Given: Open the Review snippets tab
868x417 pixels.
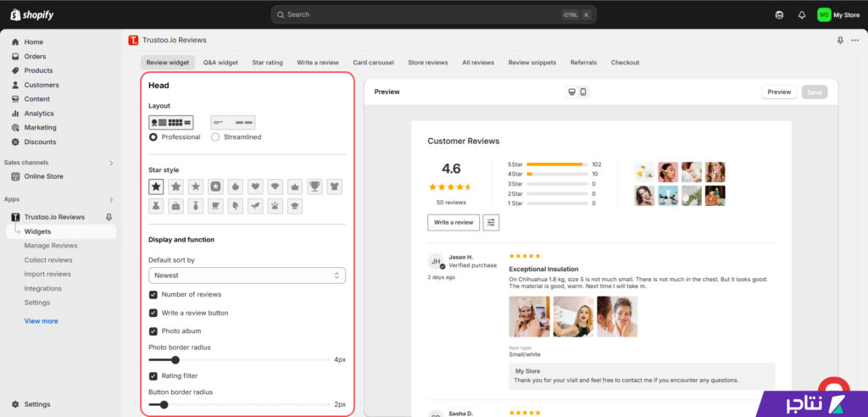Looking at the screenshot, I should 532,63.
